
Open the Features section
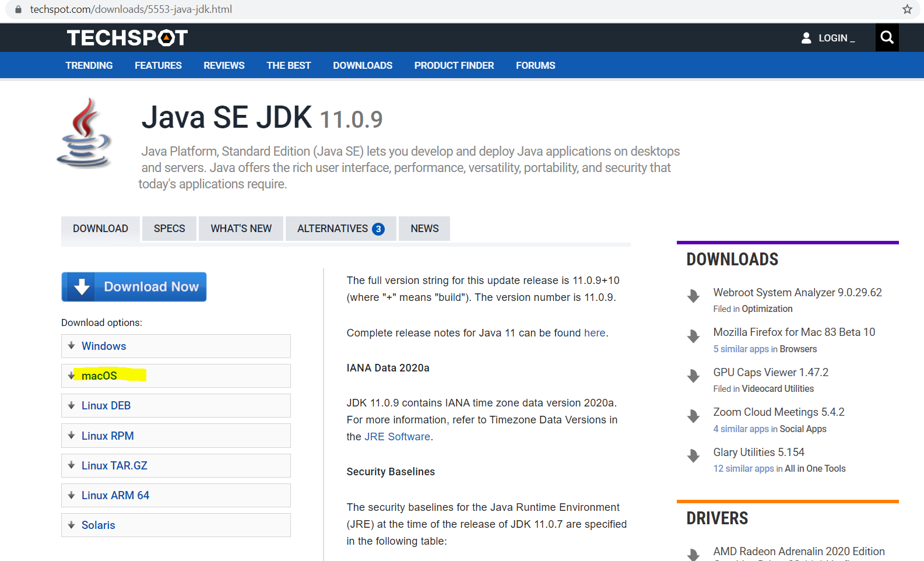click(x=158, y=65)
